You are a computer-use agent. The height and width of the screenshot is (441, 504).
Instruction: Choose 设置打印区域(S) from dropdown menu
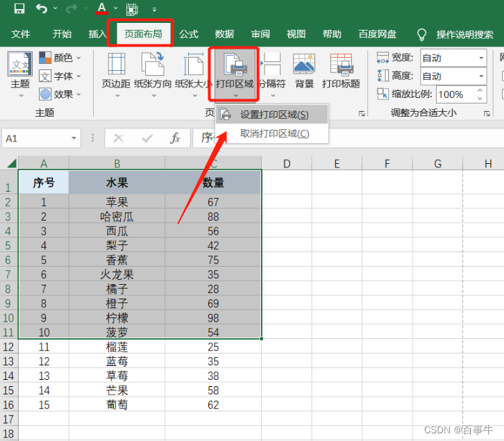click(x=272, y=115)
